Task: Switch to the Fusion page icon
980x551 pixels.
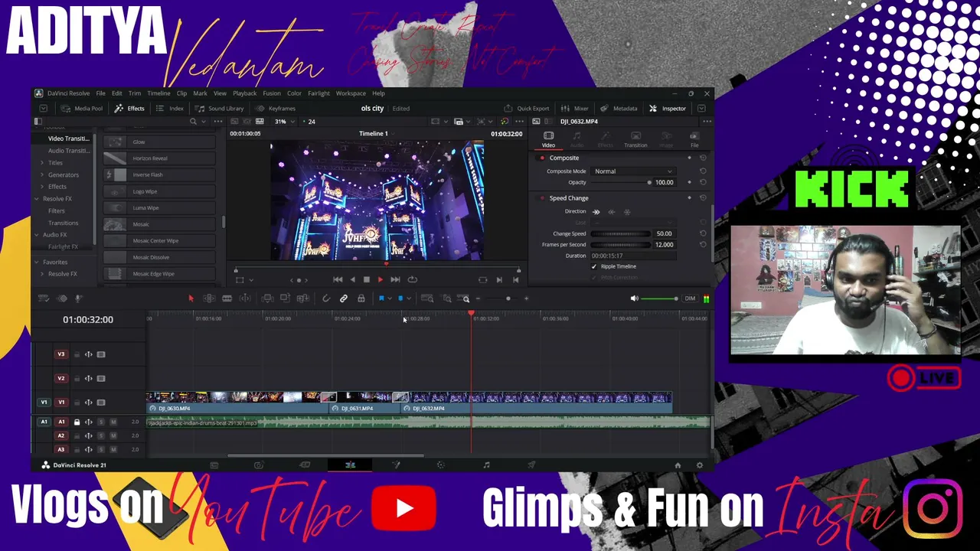Action: [x=396, y=465]
